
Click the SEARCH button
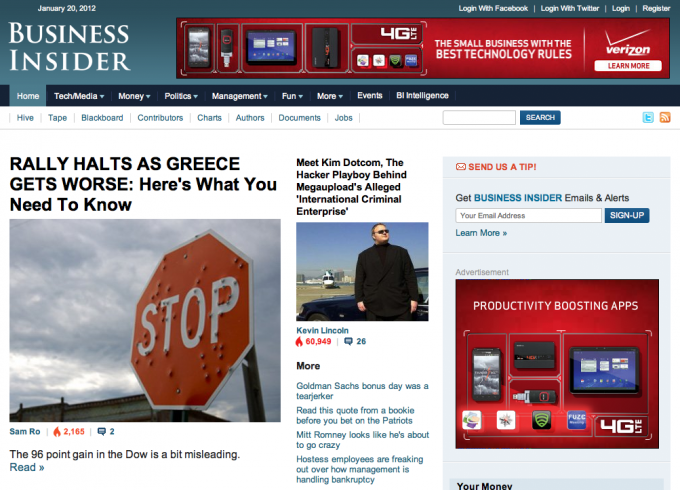[540, 118]
